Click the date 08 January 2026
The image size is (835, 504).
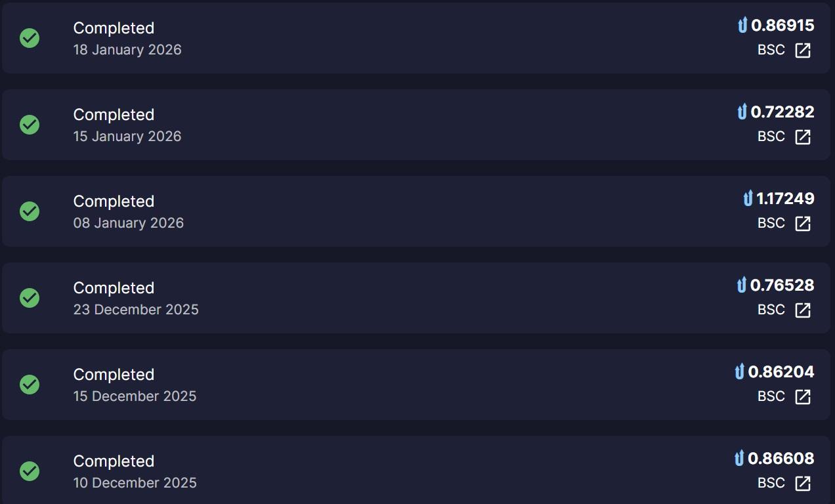coord(129,223)
